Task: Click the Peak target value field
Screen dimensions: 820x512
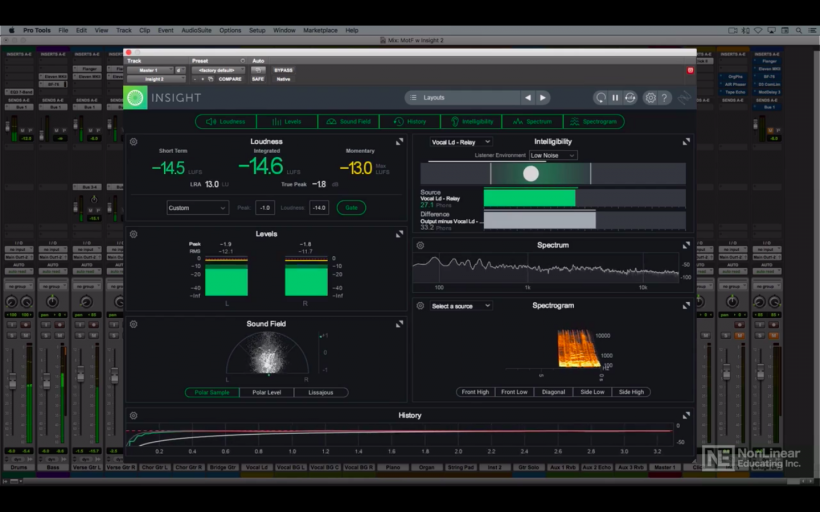Action: [x=265, y=208]
